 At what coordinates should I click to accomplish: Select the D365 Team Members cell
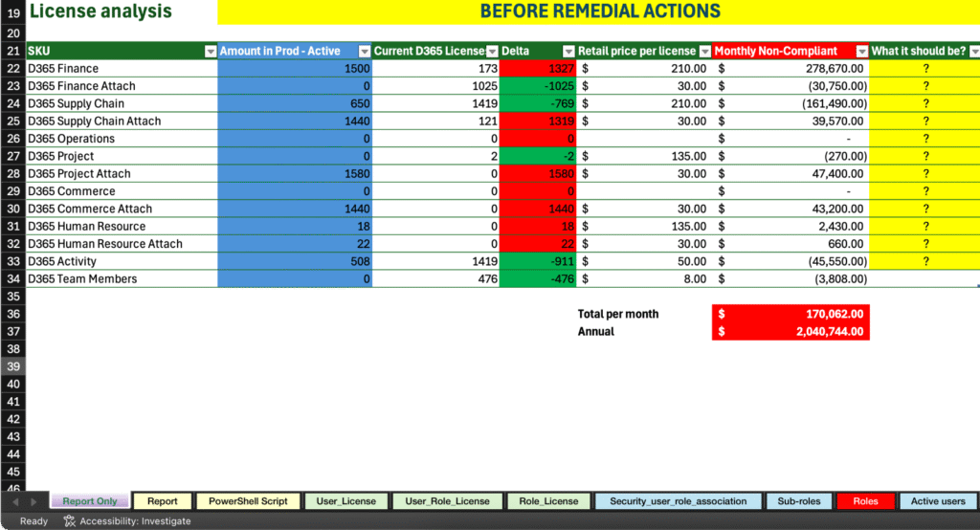click(x=122, y=278)
